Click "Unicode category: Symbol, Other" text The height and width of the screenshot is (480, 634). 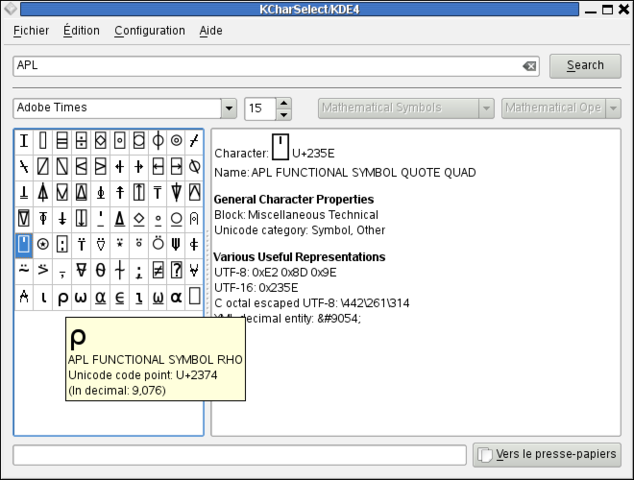[300, 230]
